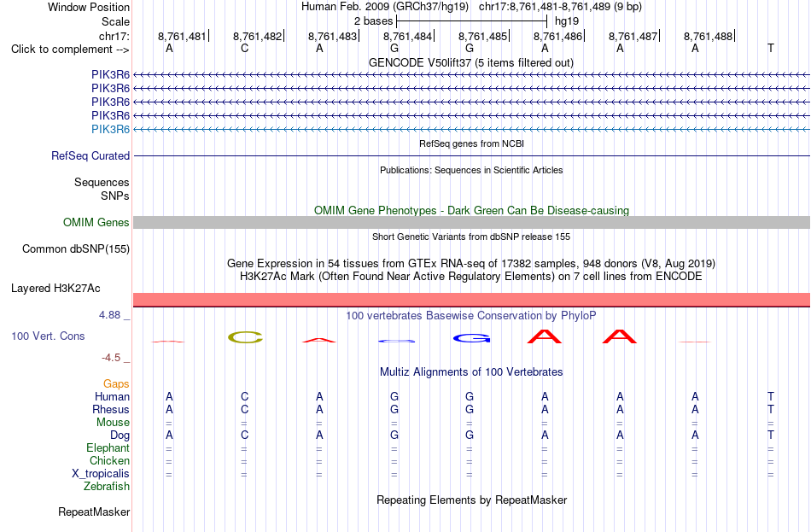Click base T in the ruler sequence row

coord(771,48)
